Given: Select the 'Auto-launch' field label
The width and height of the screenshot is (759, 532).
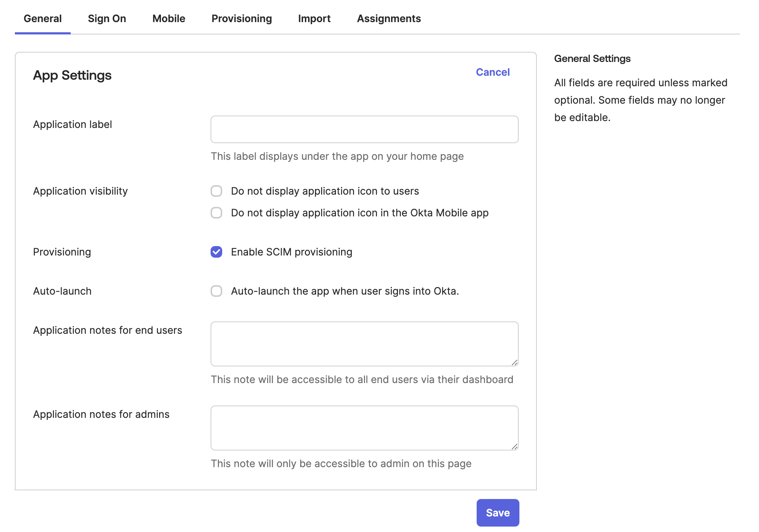Looking at the screenshot, I should click(62, 291).
